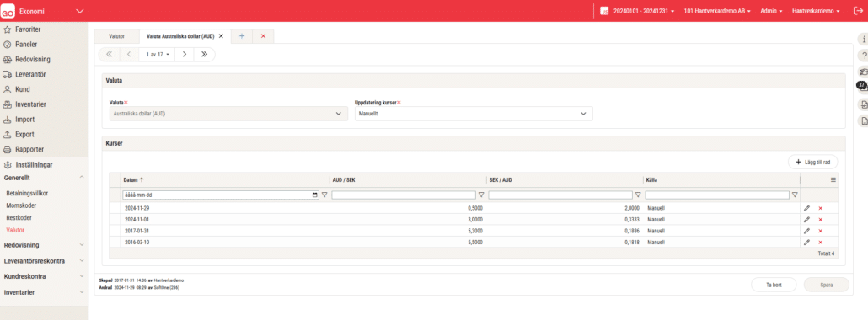Viewport: 868px width, 320px height.
Task: Go to the first currency record
Action: (x=109, y=54)
